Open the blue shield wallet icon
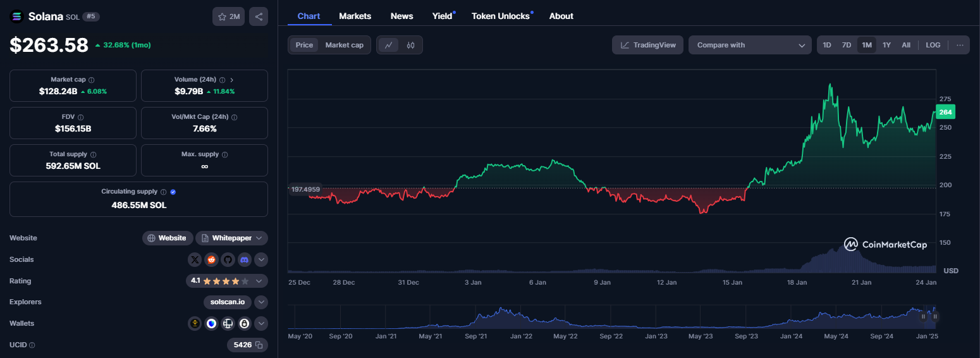 coord(211,324)
